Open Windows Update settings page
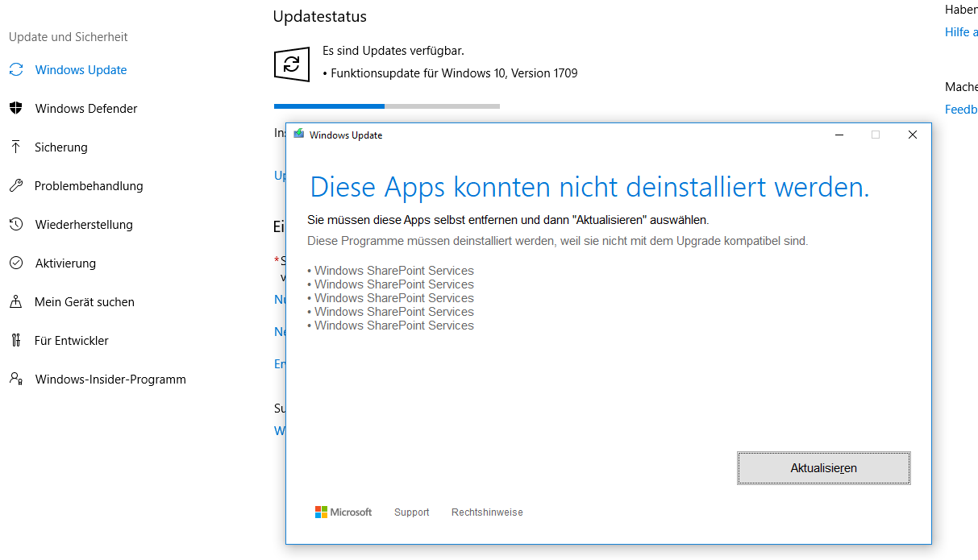Screen dimensions: 978x560 (x=81, y=70)
